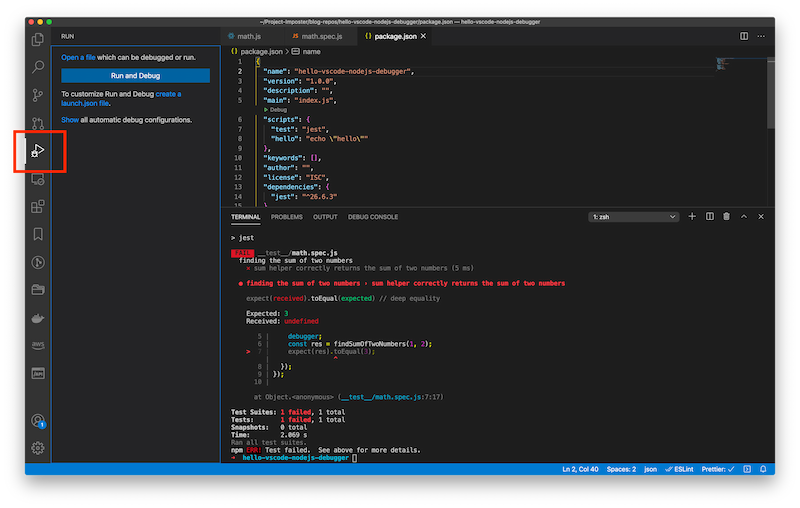Click the name breadcrumb item
The image size is (800, 508).
[311, 52]
